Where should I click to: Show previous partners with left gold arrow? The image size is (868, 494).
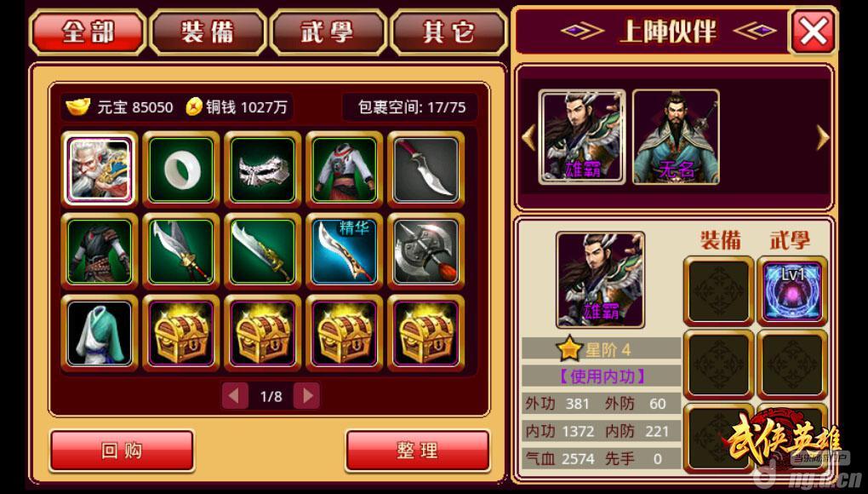pos(528,137)
